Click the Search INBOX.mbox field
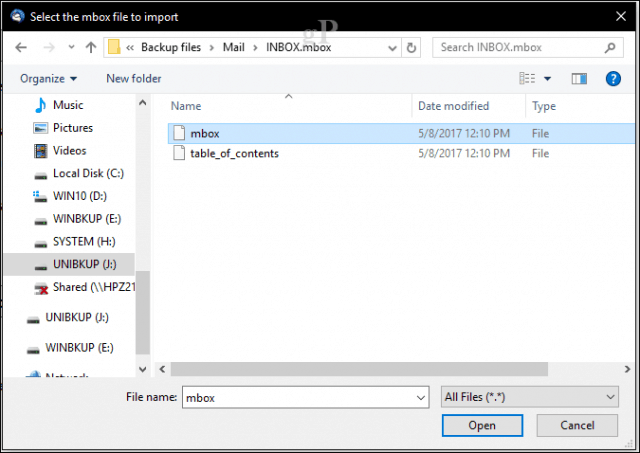 [x=527, y=47]
